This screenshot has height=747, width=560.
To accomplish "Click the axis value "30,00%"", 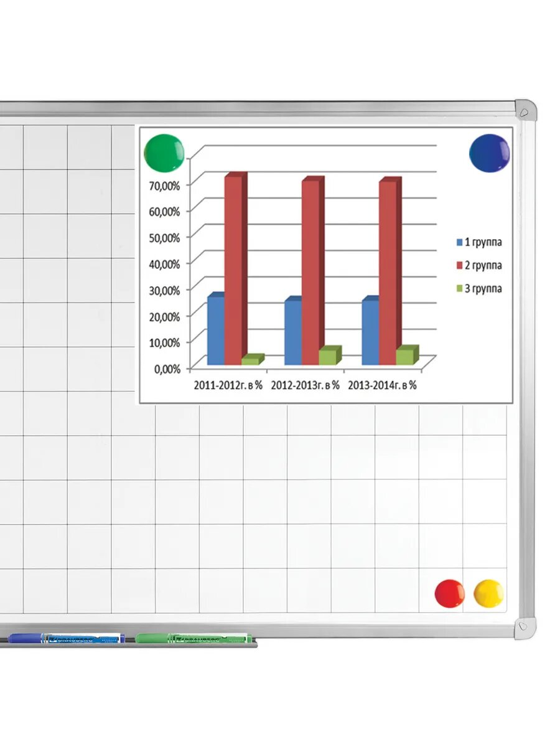I will [x=165, y=289].
